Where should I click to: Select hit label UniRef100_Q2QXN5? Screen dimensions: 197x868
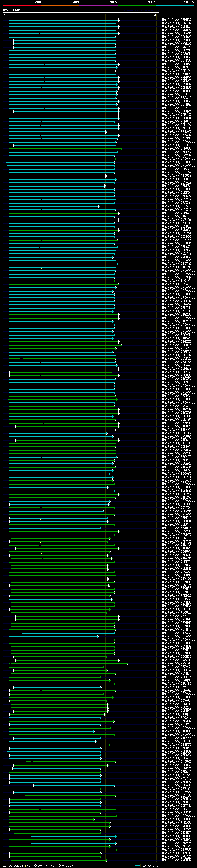tap(177, 50)
